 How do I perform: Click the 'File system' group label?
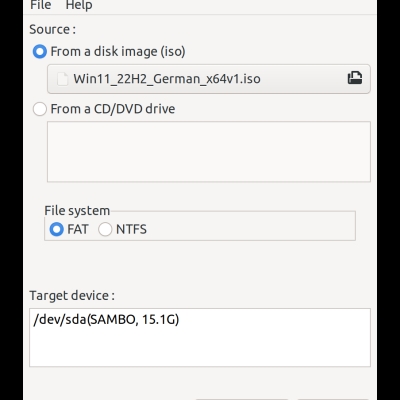click(77, 211)
